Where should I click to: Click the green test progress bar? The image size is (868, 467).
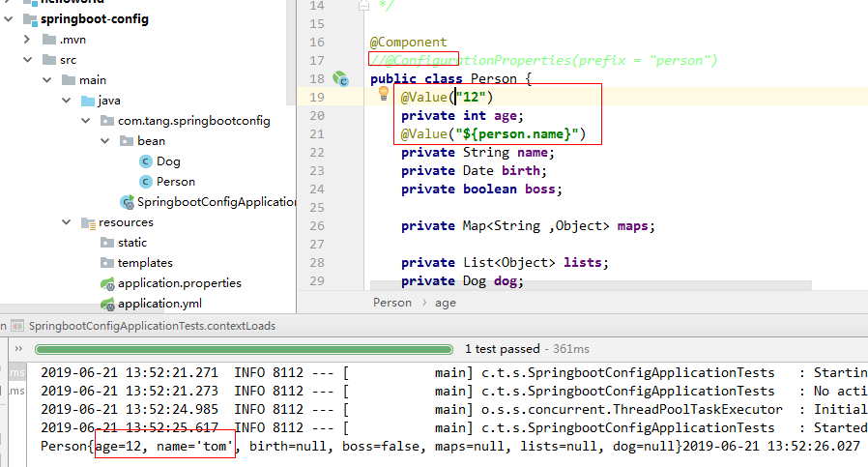(244, 349)
